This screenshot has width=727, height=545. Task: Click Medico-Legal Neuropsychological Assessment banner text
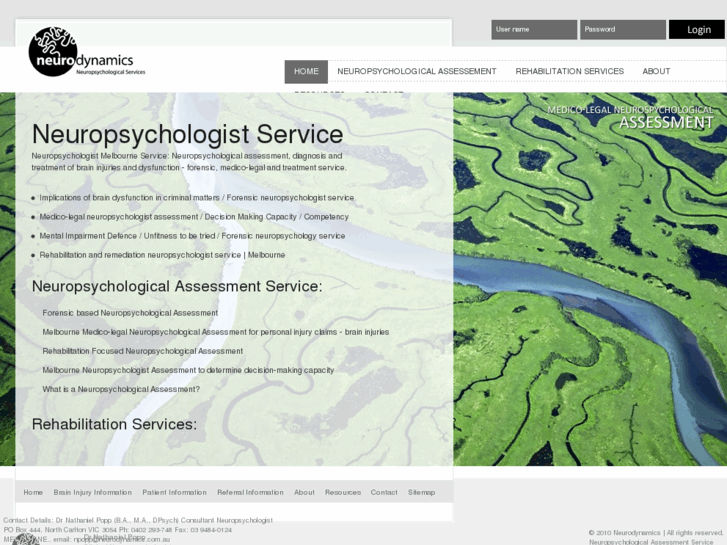pos(630,117)
